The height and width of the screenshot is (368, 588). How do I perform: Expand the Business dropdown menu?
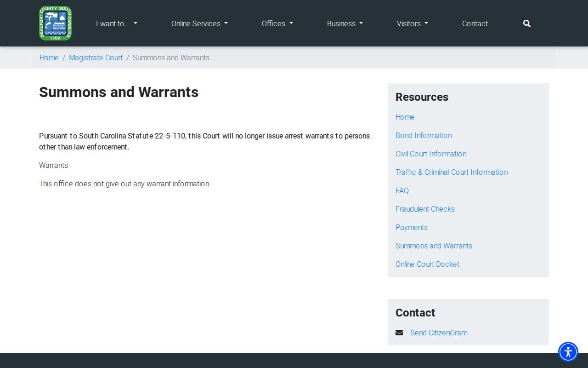345,23
